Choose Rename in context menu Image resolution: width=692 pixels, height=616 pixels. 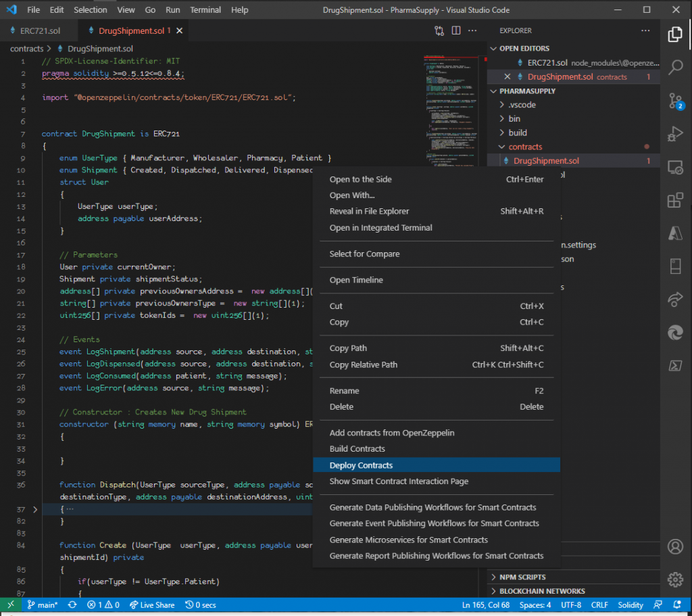(437, 391)
